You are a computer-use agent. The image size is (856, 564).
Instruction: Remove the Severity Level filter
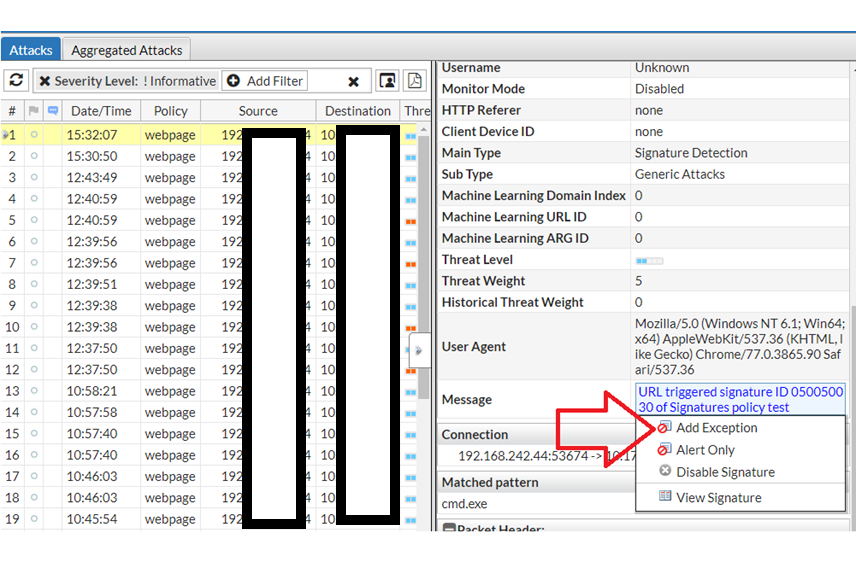(45, 81)
